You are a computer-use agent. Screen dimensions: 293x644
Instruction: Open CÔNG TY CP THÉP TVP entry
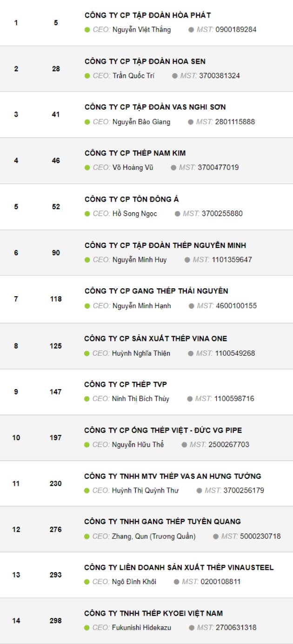[126, 384]
